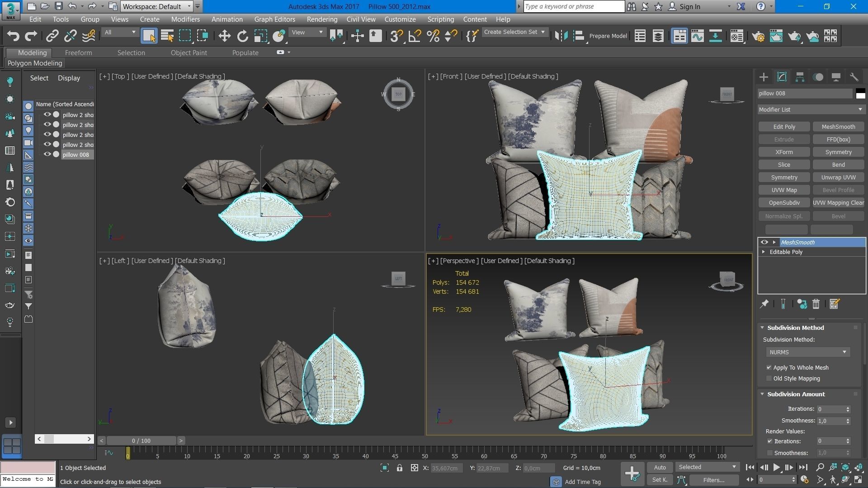The image size is (868, 488).
Task: Click the Undo arrow icon
Action: click(13, 36)
